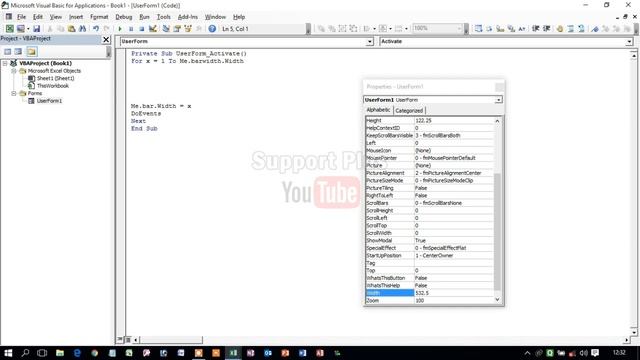Viewport: 640px width, 360px height.
Task: Toggle Folders in the Project panel
Action: (x=32, y=51)
